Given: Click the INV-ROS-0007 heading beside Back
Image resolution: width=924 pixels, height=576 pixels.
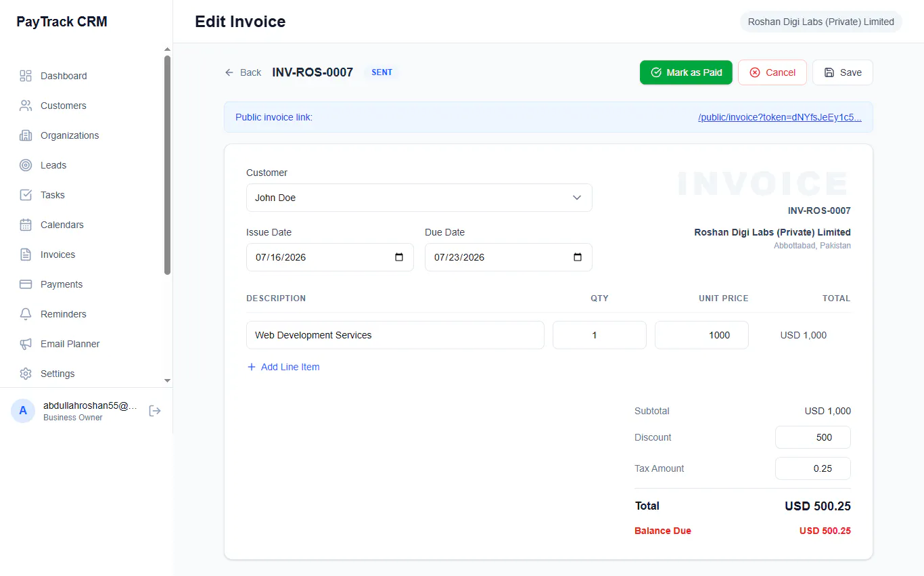Looking at the screenshot, I should (x=313, y=72).
